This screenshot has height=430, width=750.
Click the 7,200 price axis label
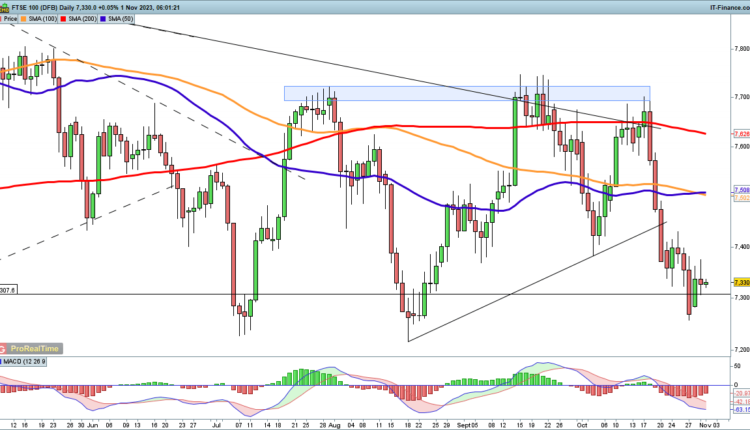[739, 348]
